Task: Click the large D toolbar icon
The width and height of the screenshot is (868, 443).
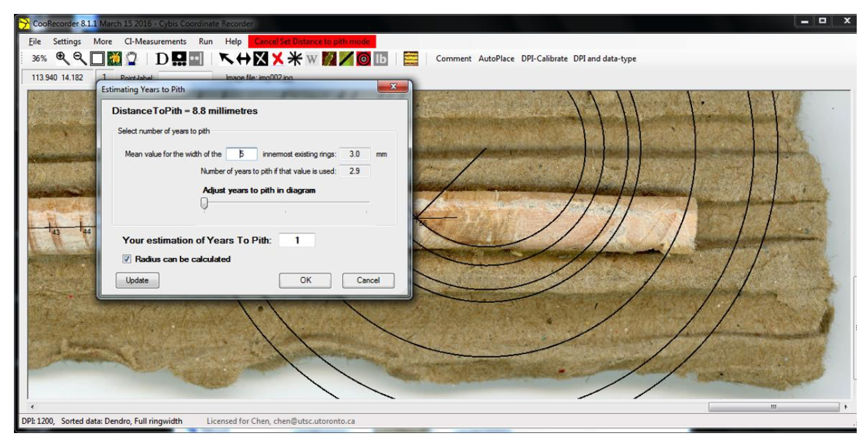Action: (x=163, y=59)
